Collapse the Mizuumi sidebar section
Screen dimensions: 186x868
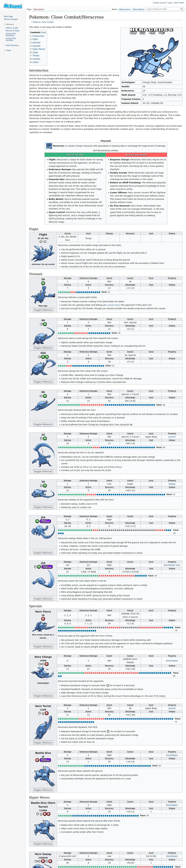[10, 24]
